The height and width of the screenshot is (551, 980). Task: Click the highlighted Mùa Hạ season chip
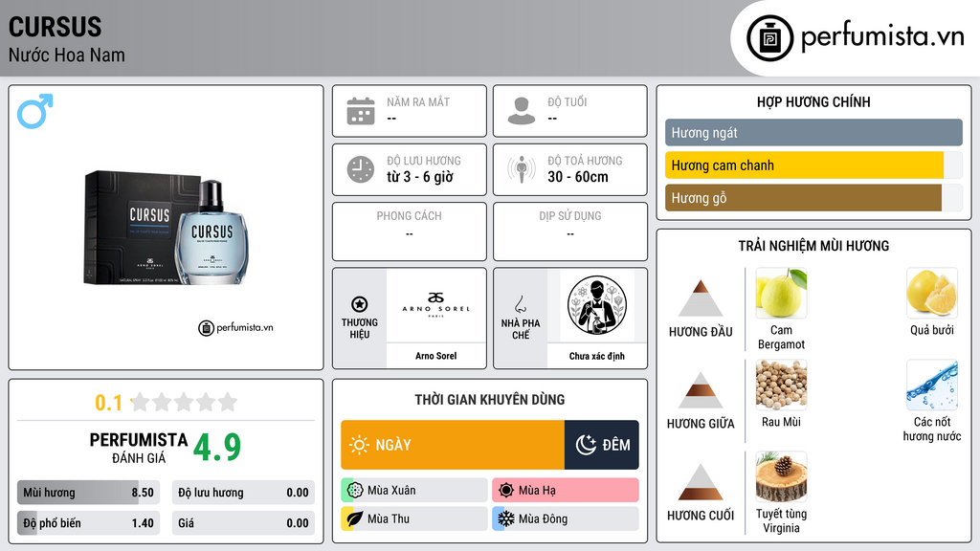(566, 491)
